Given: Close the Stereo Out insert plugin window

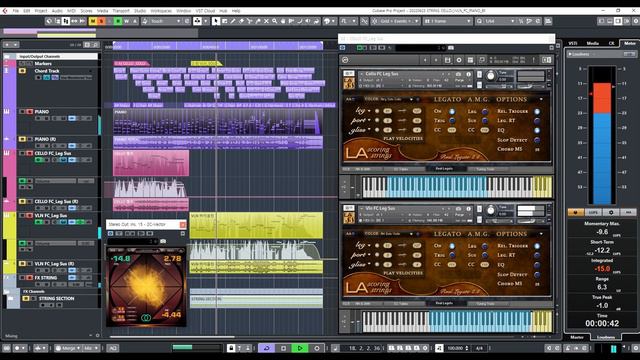Looking at the screenshot, I should tap(183, 224).
